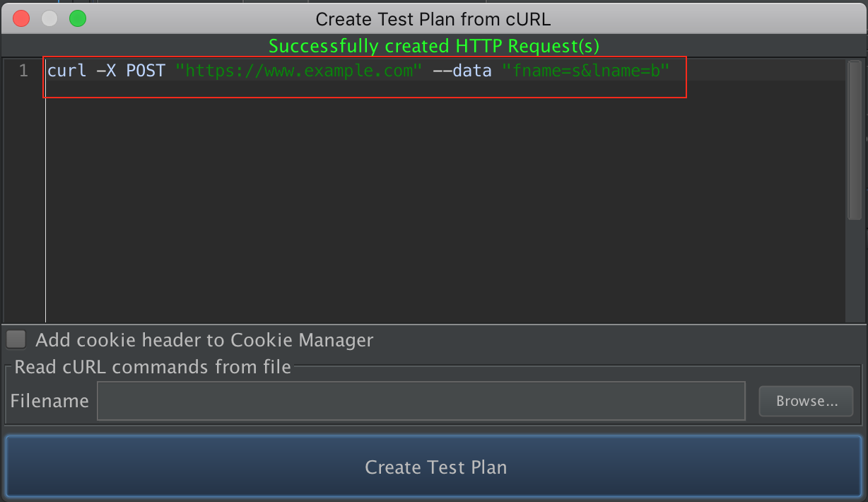Click the -X flag in the command
The height and width of the screenshot is (502, 868).
(x=107, y=71)
